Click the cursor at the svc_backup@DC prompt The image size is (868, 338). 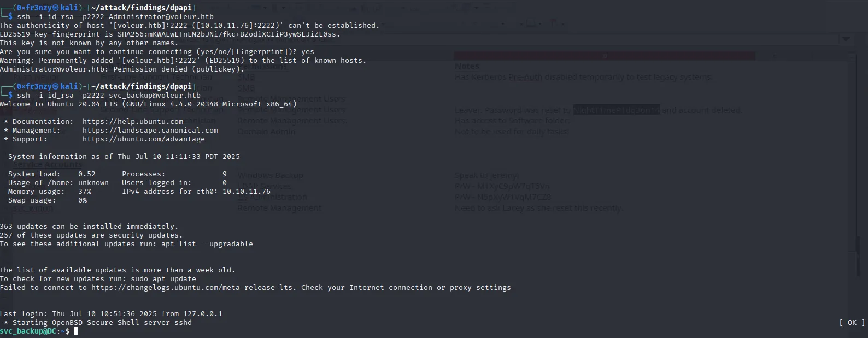click(x=76, y=331)
